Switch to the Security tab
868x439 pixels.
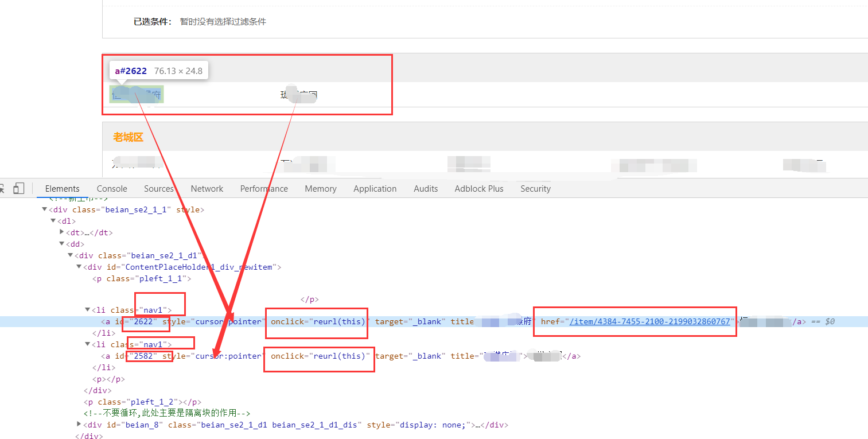tap(535, 188)
